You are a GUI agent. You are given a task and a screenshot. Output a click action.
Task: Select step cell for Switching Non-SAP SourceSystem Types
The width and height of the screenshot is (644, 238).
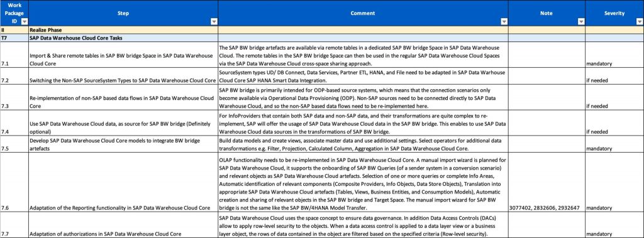[x=123, y=77]
